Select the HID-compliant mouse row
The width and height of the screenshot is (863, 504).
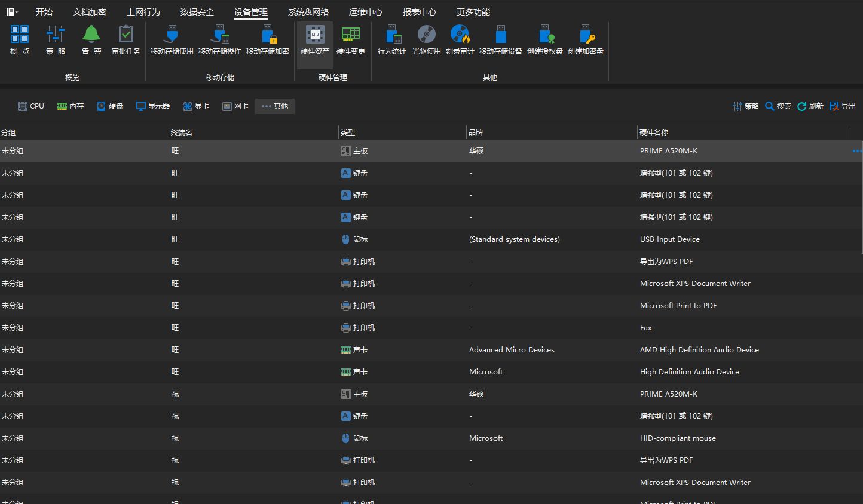pos(431,438)
